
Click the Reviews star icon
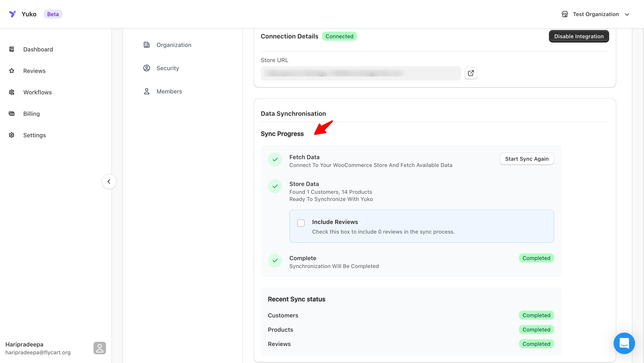tap(12, 71)
